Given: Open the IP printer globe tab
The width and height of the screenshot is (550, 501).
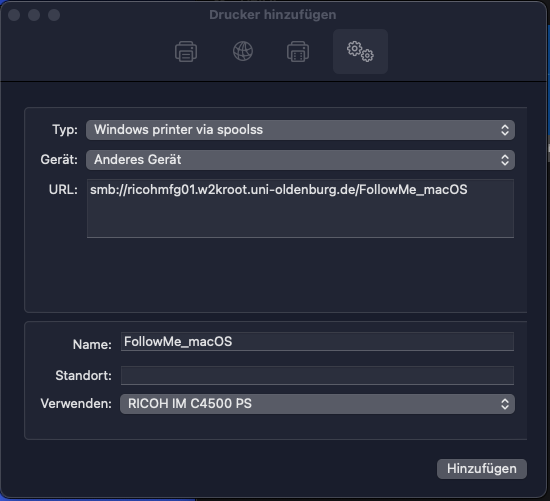Looking at the screenshot, I should coord(243,51).
